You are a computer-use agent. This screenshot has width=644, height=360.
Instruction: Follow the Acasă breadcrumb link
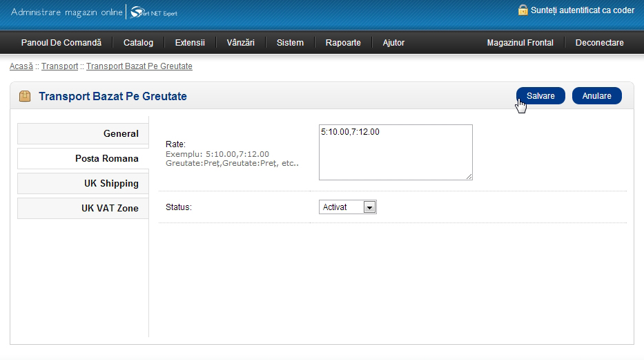21,66
